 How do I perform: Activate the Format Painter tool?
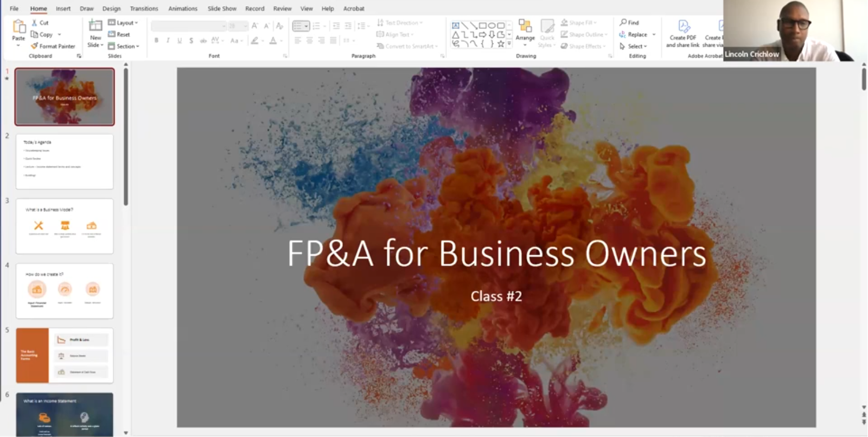(x=35, y=46)
